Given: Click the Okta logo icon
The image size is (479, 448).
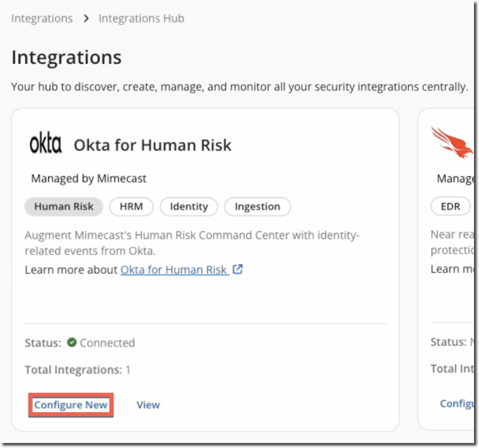Looking at the screenshot, I should (46, 143).
